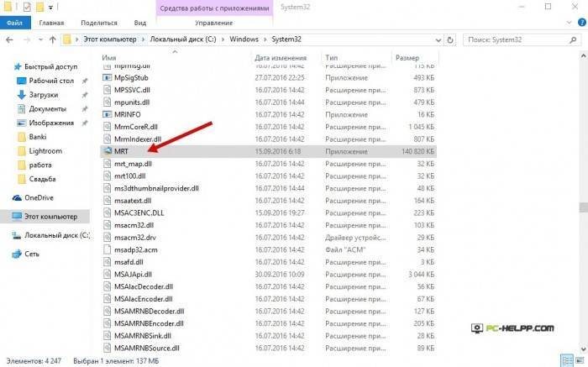Expand the ribbon with the chevron
This screenshot has height=367, width=588.
point(570,23)
